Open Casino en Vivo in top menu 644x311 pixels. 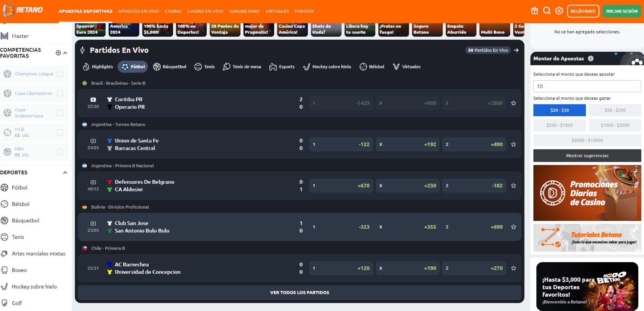pos(205,11)
